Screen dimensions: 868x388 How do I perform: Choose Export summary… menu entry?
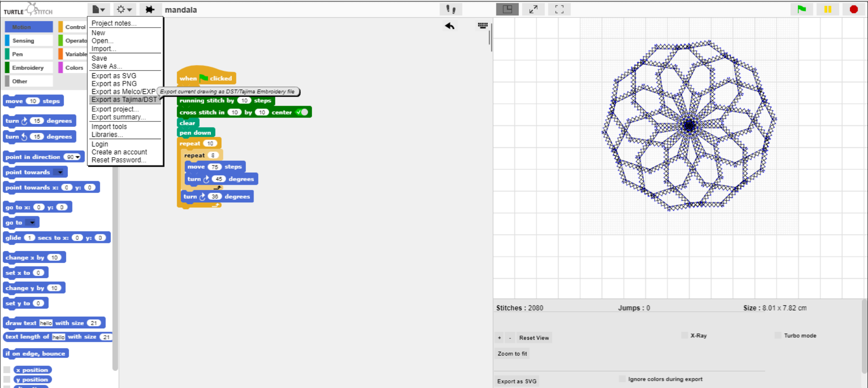(x=118, y=117)
